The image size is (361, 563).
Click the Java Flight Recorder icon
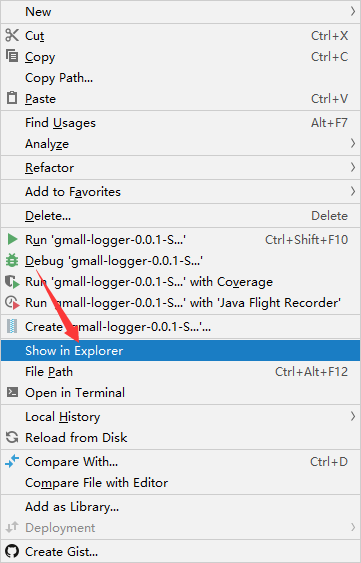[x=12, y=303]
